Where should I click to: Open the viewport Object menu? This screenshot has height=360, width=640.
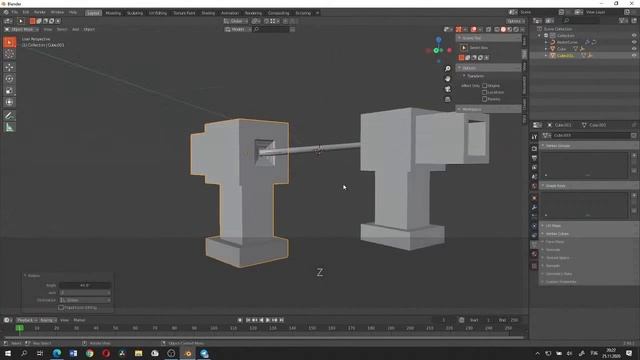pyautogui.click(x=89, y=29)
